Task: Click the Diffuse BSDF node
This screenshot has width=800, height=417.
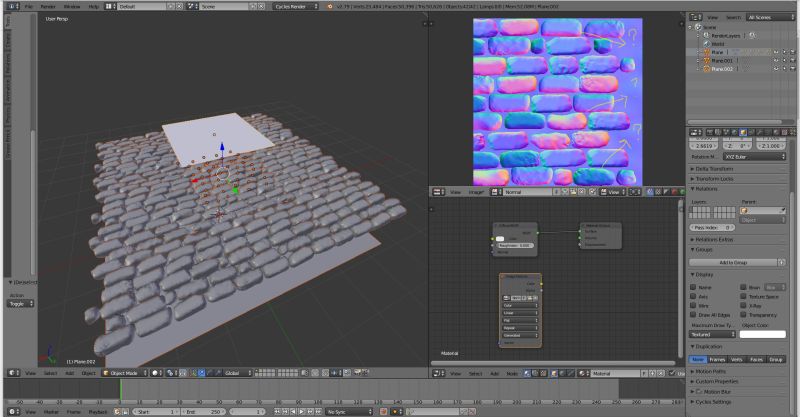Action: [x=515, y=239]
